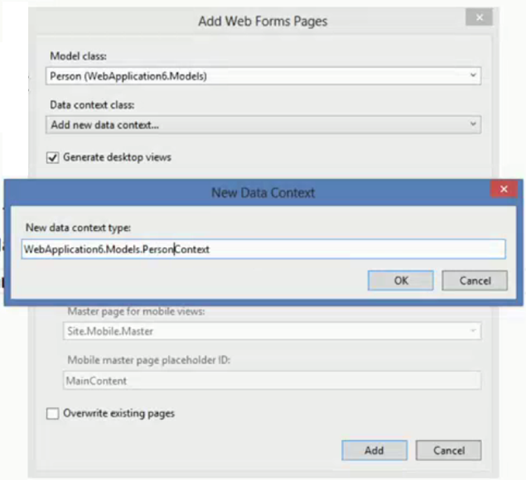Enable Overwrite existing pages checkbox
The width and height of the screenshot is (526, 480).
[53, 414]
